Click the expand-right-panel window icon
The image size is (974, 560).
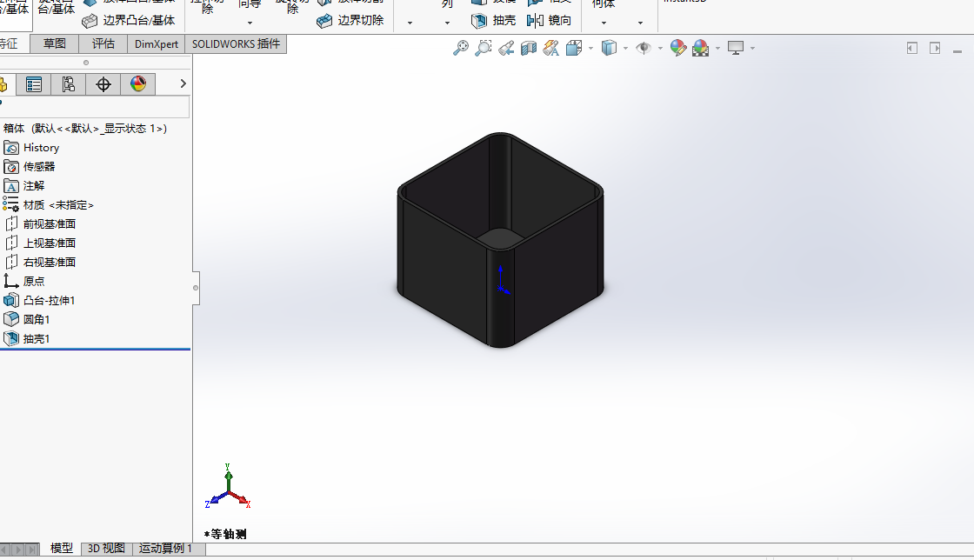coord(935,49)
